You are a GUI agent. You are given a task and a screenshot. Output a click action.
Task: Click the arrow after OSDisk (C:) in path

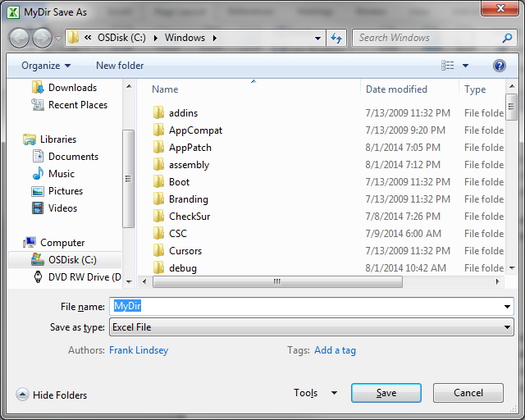pos(156,39)
